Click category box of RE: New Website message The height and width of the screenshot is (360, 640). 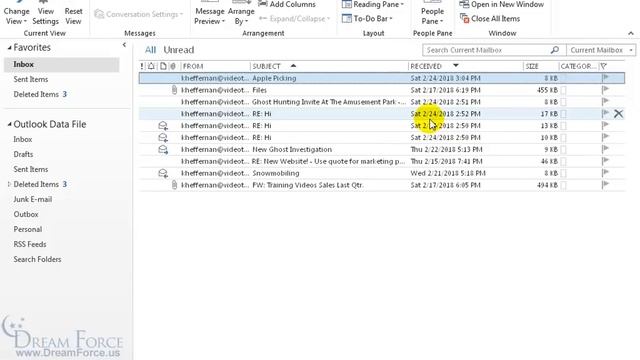point(564,162)
